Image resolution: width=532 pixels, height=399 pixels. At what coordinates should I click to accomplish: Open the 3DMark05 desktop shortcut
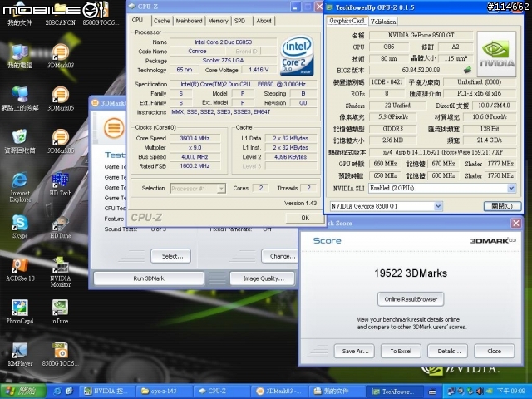tap(61, 99)
